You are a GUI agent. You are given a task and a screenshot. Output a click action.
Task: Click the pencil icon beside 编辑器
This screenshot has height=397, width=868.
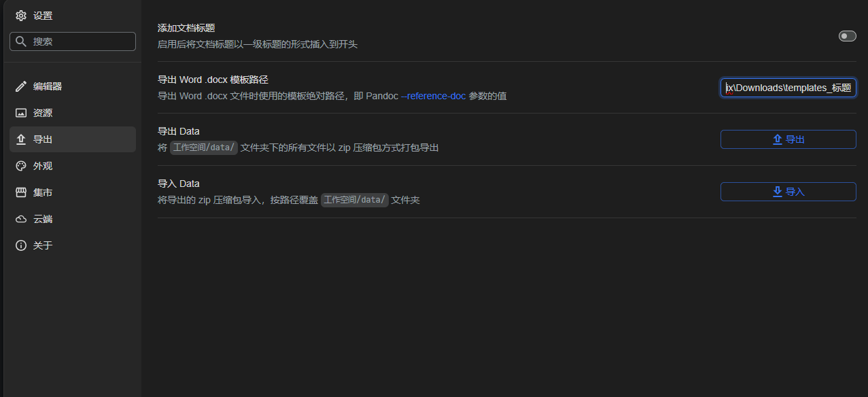(x=21, y=86)
